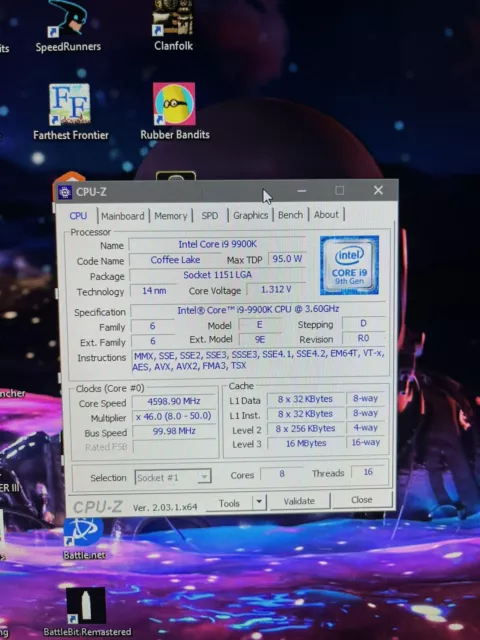
Task: Switch to the CPU tab
Action: (x=78, y=216)
